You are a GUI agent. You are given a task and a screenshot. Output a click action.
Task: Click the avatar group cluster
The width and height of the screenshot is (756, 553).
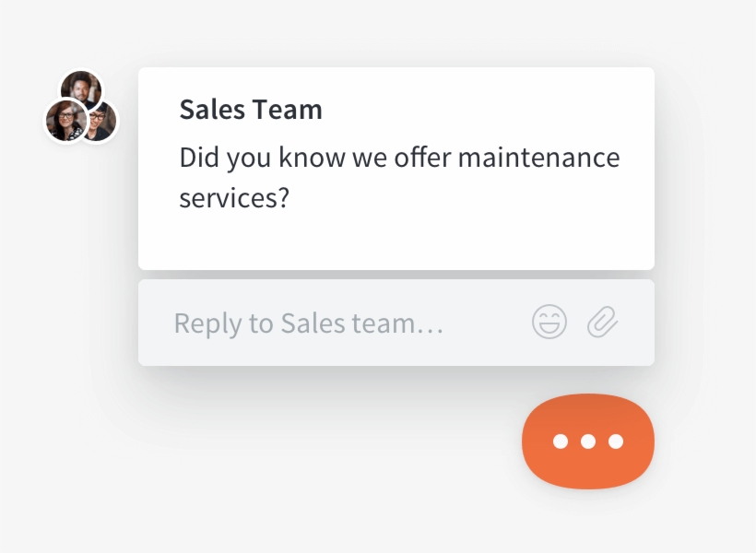[x=81, y=106]
